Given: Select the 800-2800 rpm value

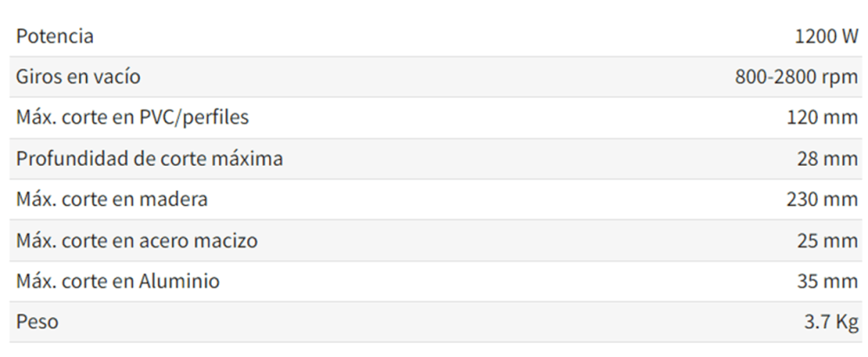Looking at the screenshot, I should coord(796,77).
